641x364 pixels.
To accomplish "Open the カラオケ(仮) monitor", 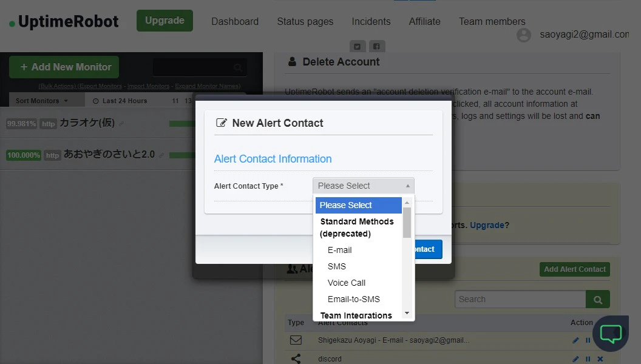I will [x=87, y=123].
